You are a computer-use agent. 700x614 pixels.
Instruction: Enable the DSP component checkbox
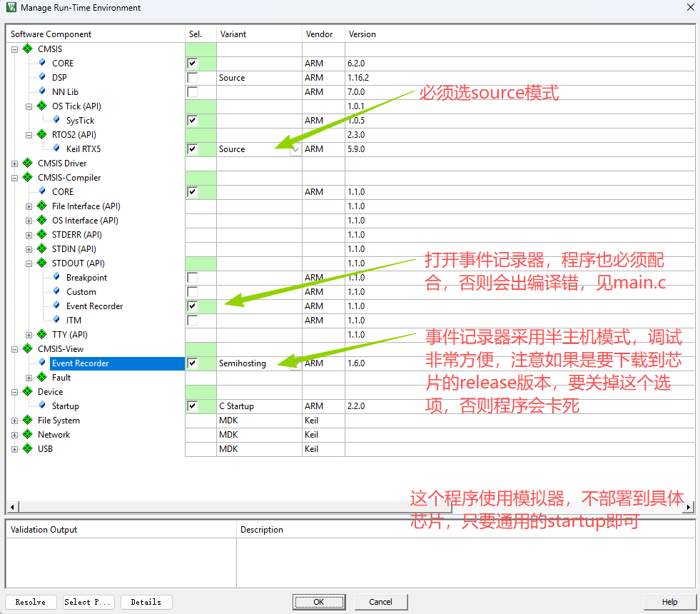tap(193, 78)
